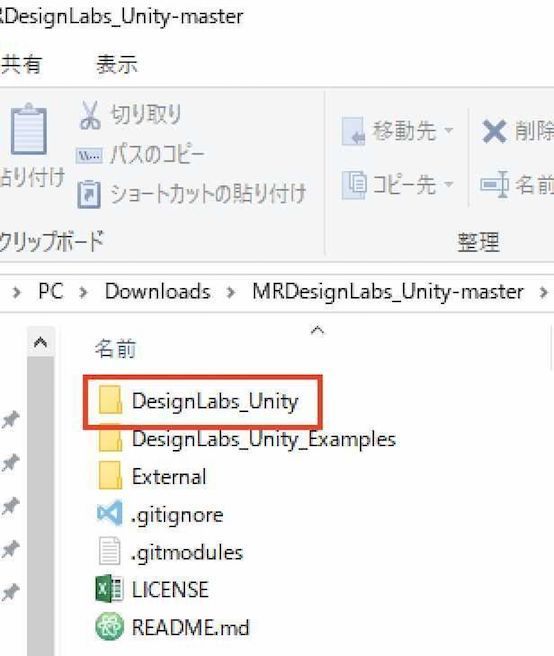
Task: Select the DesignLabs_Unity_Examples folder name
Action: [x=264, y=439]
